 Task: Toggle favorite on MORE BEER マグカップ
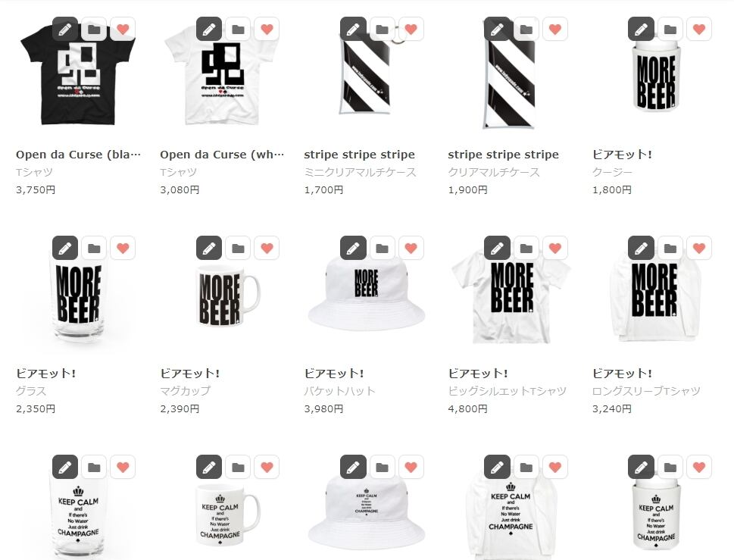pyautogui.click(x=267, y=248)
